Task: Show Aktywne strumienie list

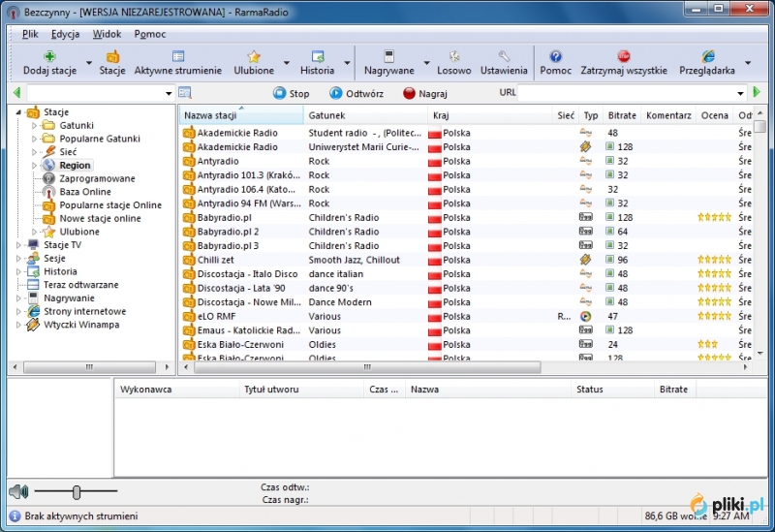Action: click(x=178, y=63)
